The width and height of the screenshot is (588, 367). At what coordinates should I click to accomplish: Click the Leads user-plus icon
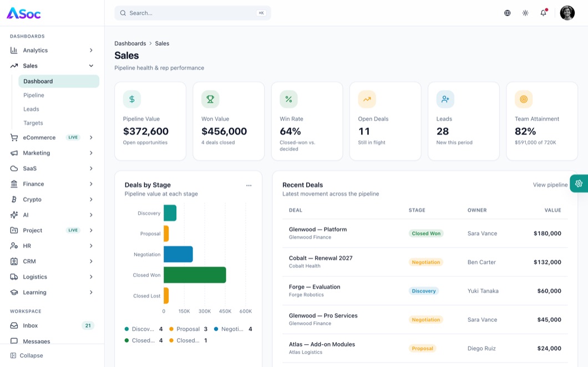tap(445, 99)
